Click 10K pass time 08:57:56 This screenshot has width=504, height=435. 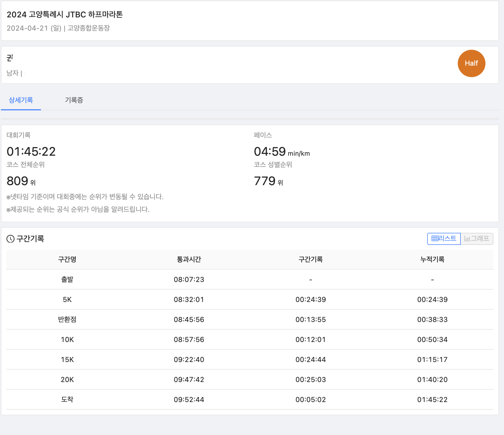(x=189, y=340)
